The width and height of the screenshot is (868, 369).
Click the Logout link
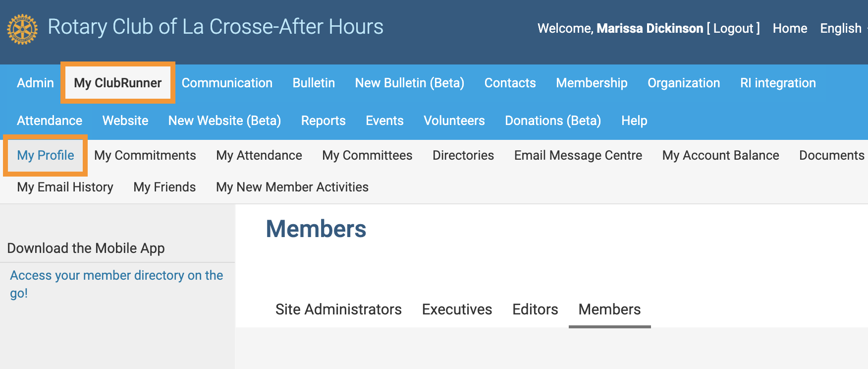[733, 28]
